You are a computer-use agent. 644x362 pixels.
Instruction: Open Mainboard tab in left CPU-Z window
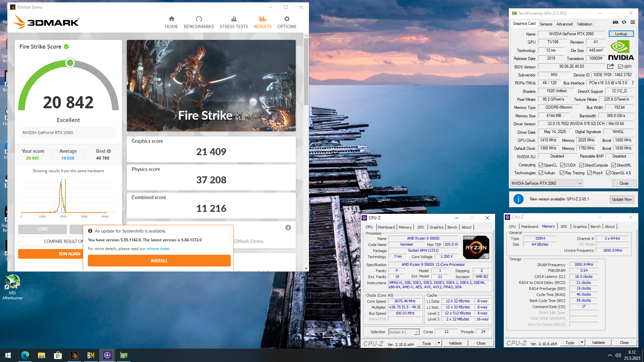[386, 227]
